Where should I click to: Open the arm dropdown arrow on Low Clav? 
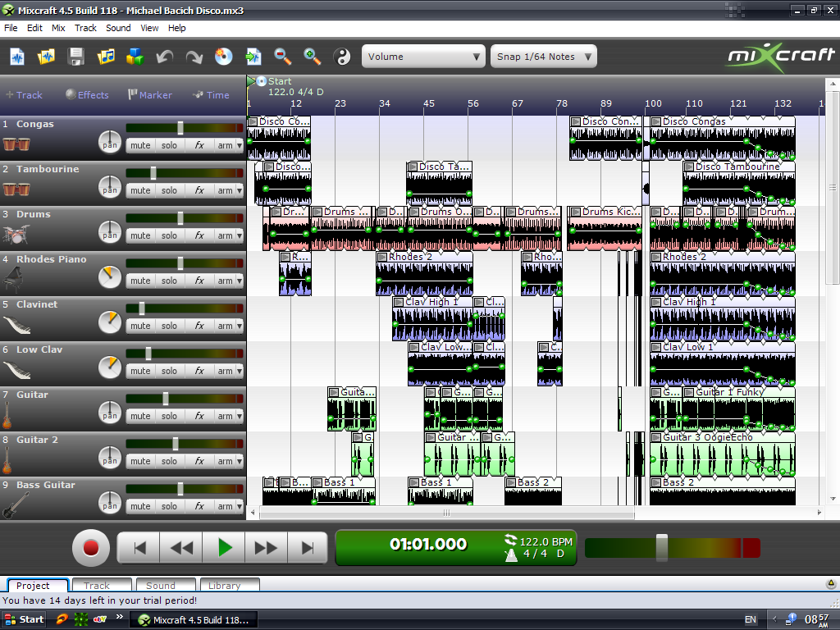click(240, 370)
